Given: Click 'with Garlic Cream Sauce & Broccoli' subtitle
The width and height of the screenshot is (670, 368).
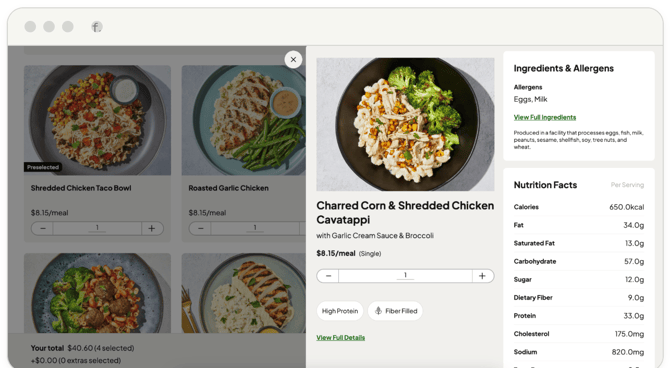Looking at the screenshot, I should pos(375,236).
